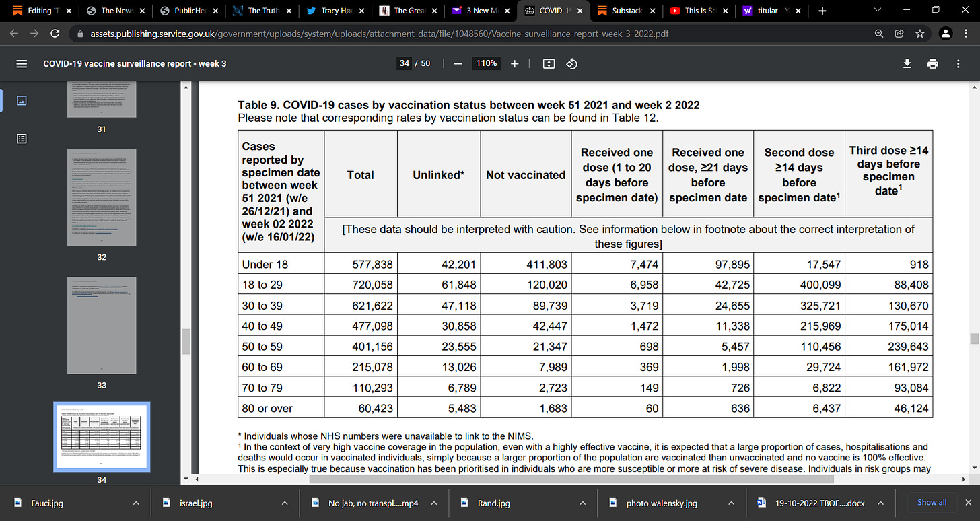Go forward in browser history
The width and height of the screenshot is (980, 521).
tap(34, 33)
